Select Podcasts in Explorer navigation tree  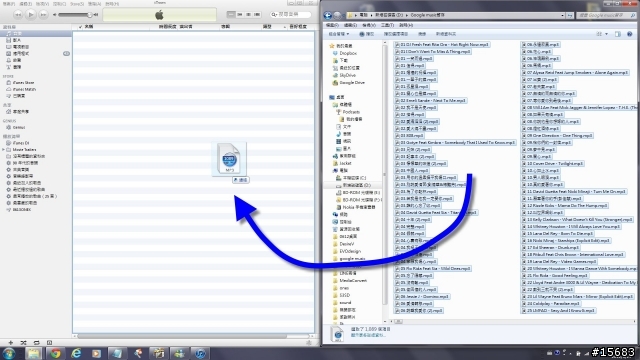(347, 112)
